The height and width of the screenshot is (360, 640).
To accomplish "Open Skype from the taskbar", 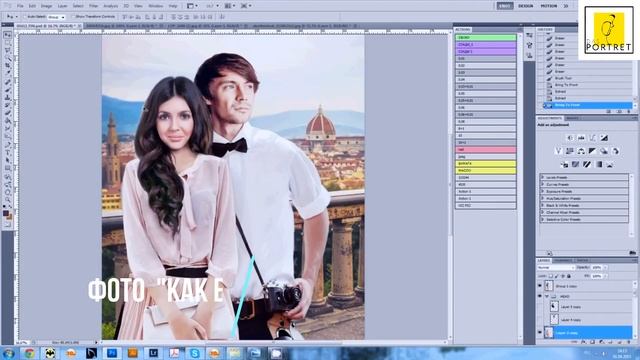I will tap(195, 353).
